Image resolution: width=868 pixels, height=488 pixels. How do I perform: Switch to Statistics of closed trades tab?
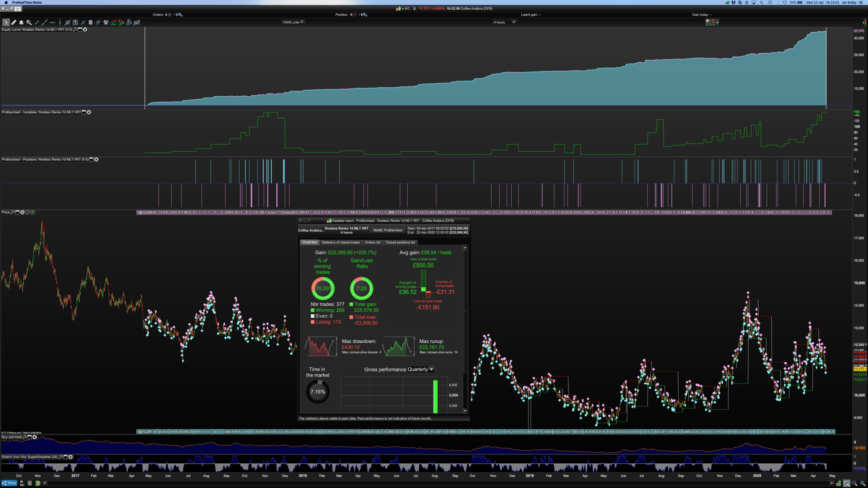click(x=340, y=242)
